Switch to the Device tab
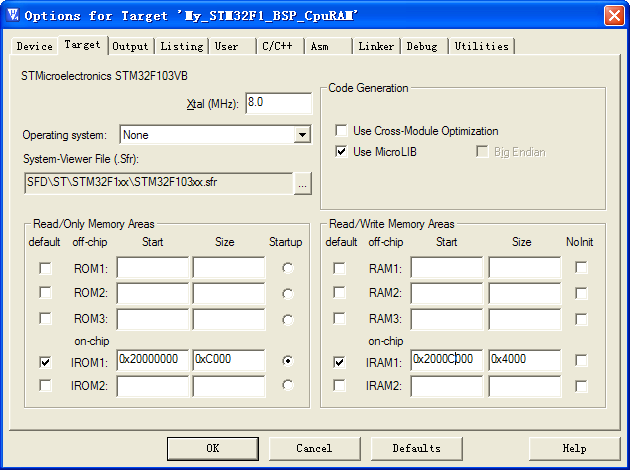Viewport: 630px width, 470px height. [x=35, y=46]
